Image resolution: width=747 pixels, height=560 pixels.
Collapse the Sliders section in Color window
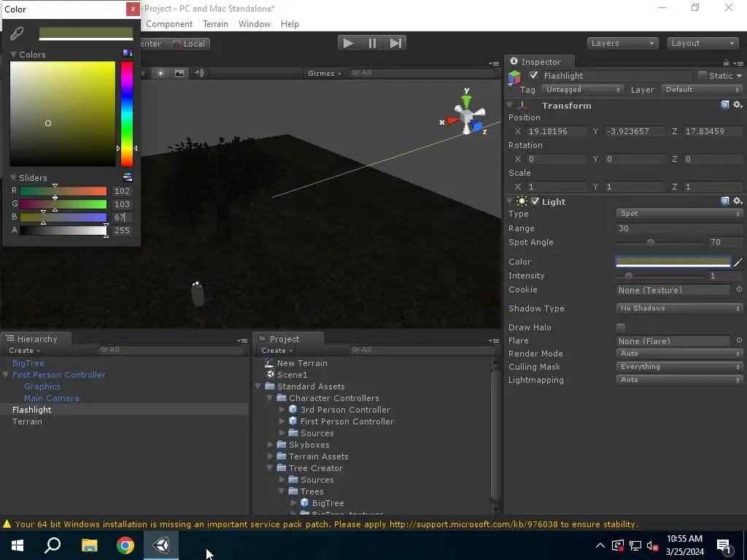tap(13, 177)
